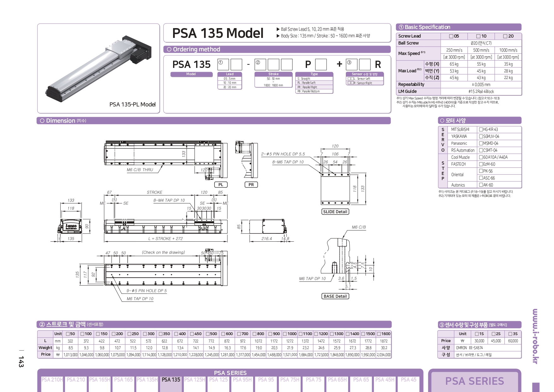This screenshot has height=392, width=554.
Task: Select the 50 stroke checkbox
Action: coord(68,334)
